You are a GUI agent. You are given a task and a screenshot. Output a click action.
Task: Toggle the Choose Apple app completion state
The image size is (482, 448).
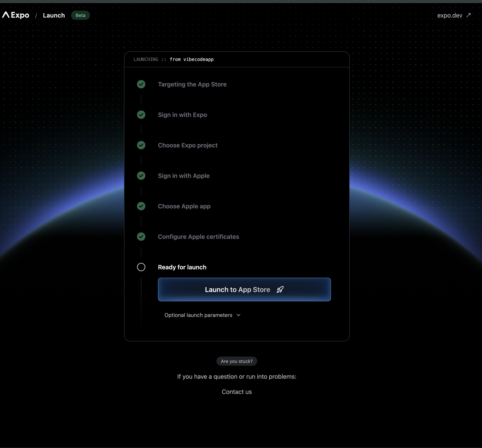point(141,206)
